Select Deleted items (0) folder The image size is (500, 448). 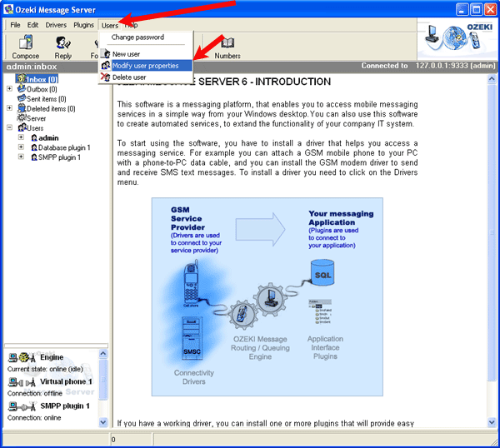[x=51, y=108]
